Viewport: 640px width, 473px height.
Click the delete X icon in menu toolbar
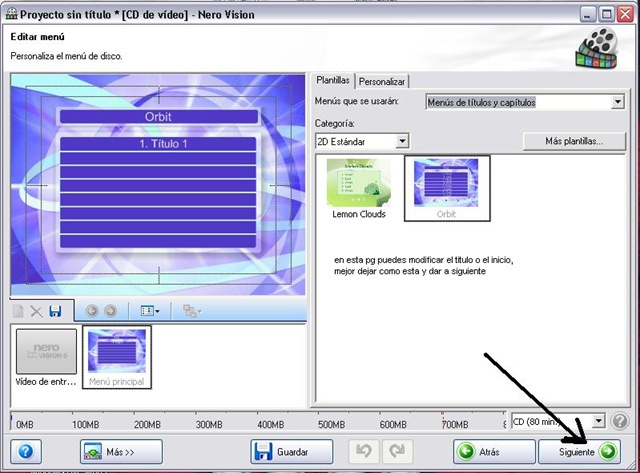tap(36, 312)
